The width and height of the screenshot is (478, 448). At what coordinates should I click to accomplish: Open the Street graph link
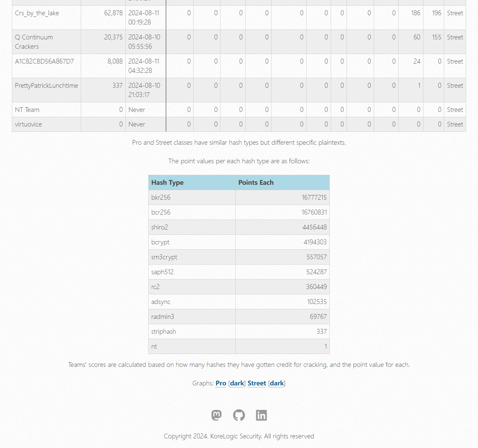tap(257, 383)
